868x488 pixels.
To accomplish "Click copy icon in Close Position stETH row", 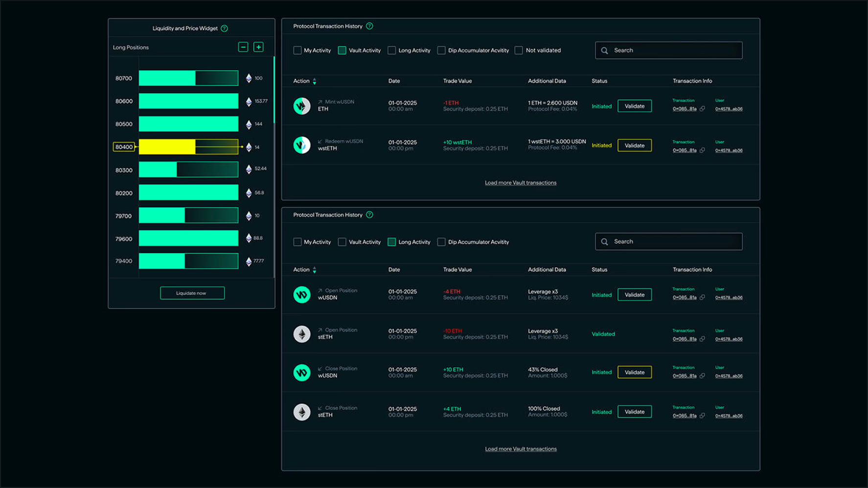I will coord(702,416).
